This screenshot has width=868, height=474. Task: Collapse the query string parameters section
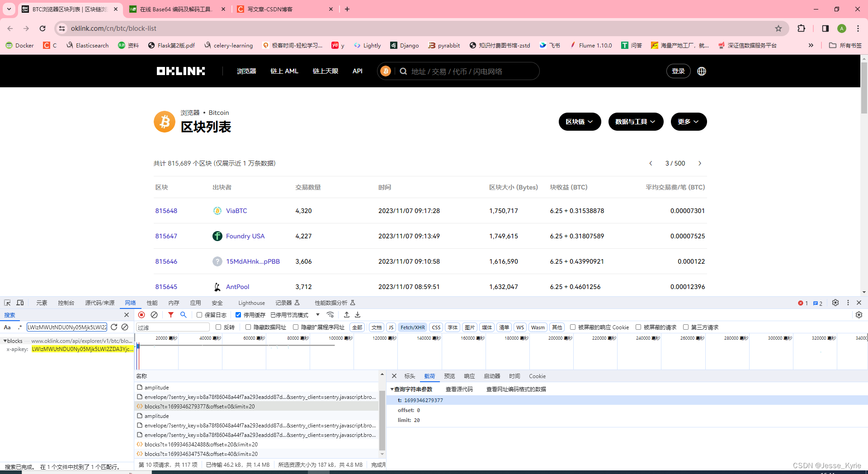(392, 389)
